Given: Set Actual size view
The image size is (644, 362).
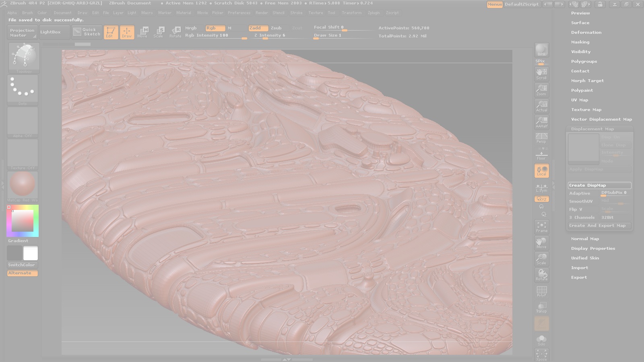Looking at the screenshot, I should click(x=542, y=106).
